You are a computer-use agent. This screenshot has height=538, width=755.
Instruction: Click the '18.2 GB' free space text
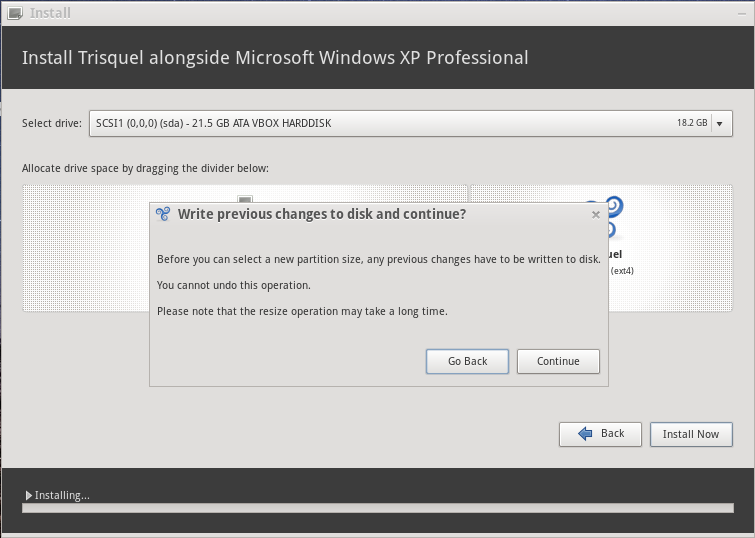click(x=692, y=123)
